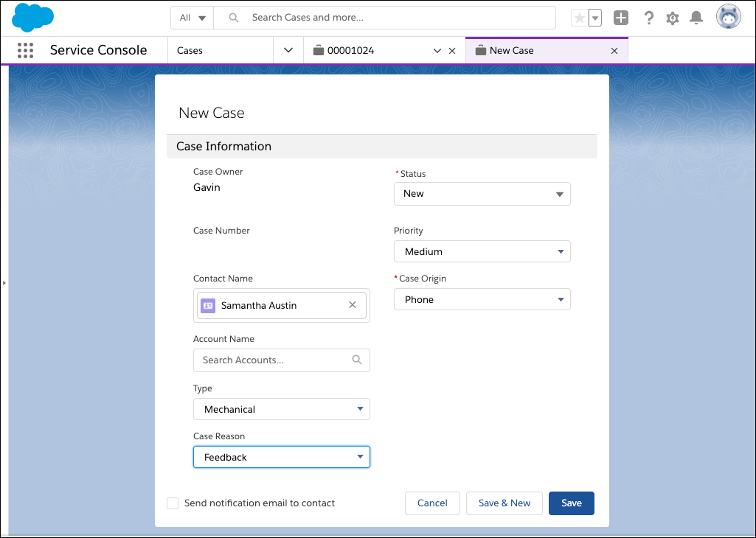The height and width of the screenshot is (538, 756).
Task: Close the New Case tab
Action: pos(614,51)
